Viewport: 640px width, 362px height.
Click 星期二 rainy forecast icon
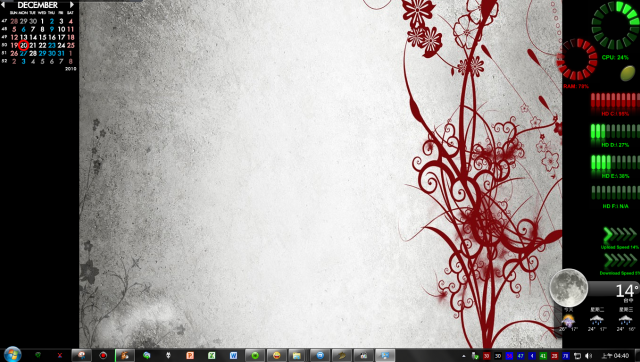(x=597, y=320)
